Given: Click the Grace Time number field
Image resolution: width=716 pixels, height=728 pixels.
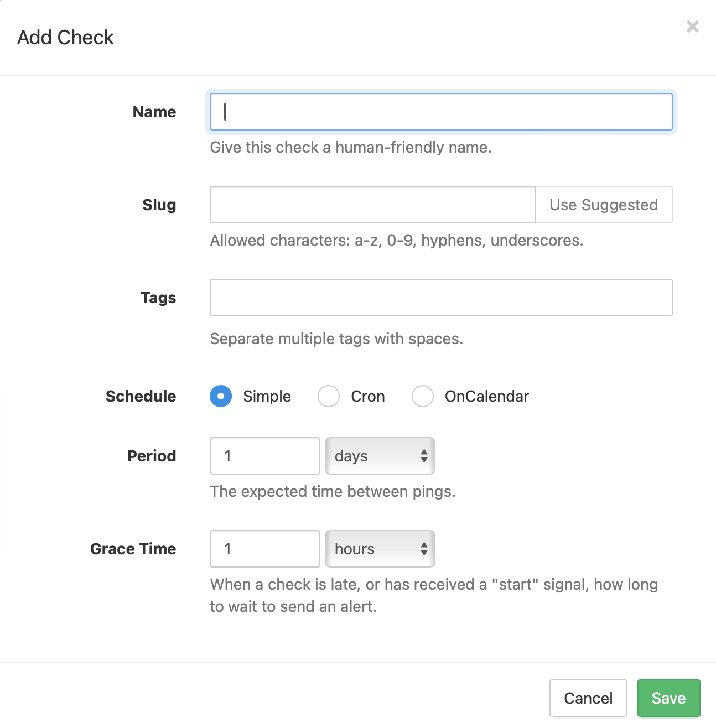Looking at the screenshot, I should 265,549.
